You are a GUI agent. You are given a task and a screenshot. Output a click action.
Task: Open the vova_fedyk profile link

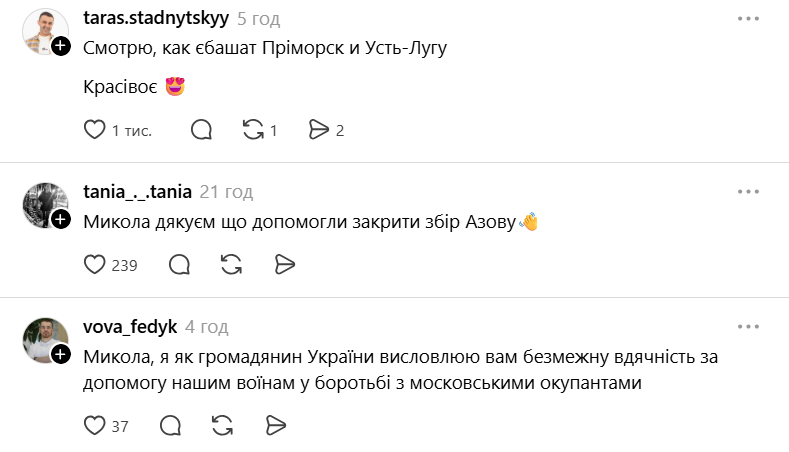pos(130,327)
